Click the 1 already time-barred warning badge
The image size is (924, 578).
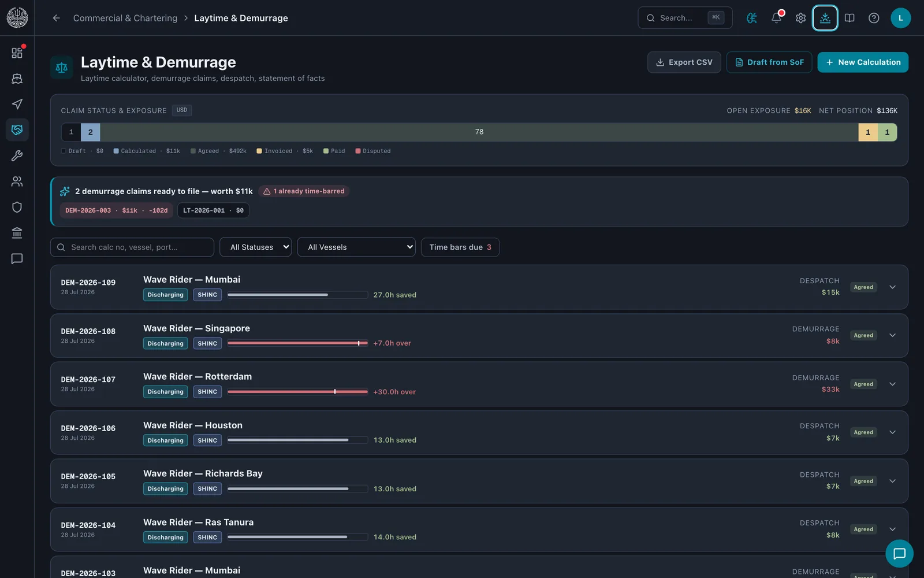(304, 191)
